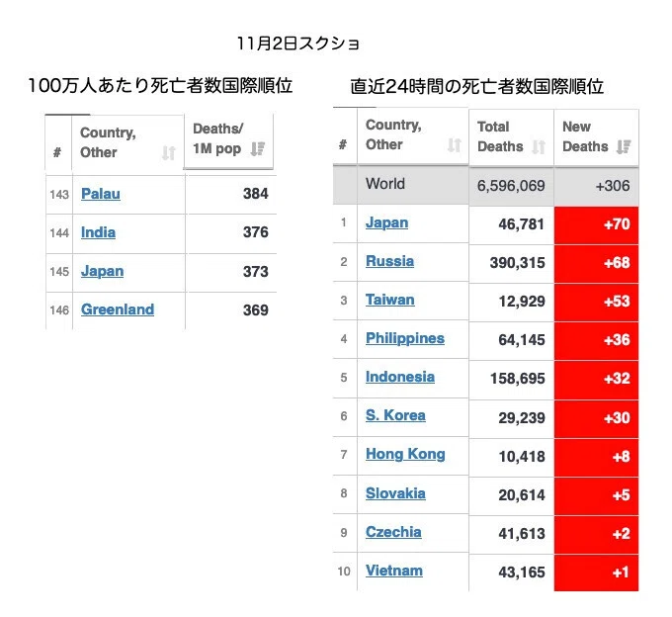Open the Czechia country link
This screenshot has width=672, height=617.
tap(393, 532)
